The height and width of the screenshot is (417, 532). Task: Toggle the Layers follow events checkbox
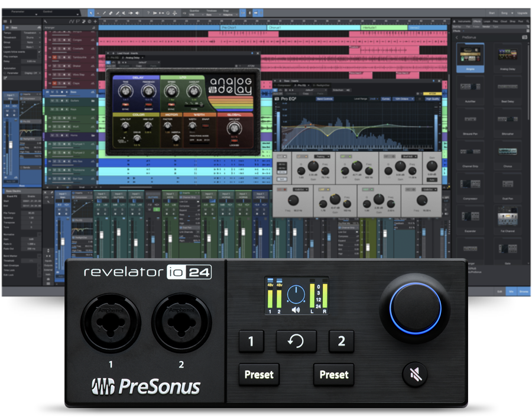tap(40, 52)
